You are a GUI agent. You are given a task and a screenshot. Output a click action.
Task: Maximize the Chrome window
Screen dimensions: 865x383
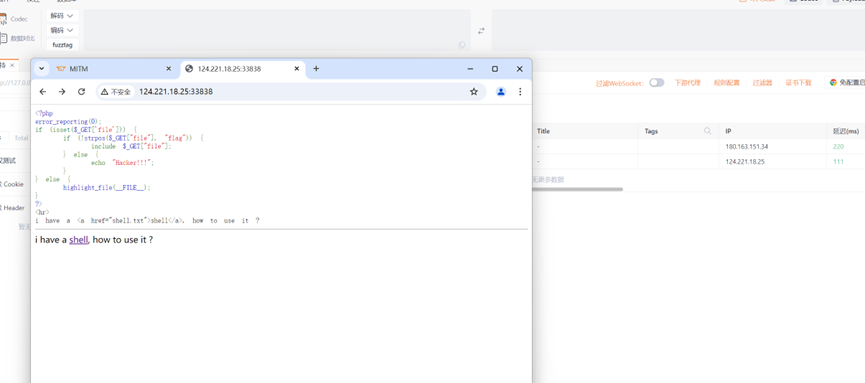coord(495,69)
